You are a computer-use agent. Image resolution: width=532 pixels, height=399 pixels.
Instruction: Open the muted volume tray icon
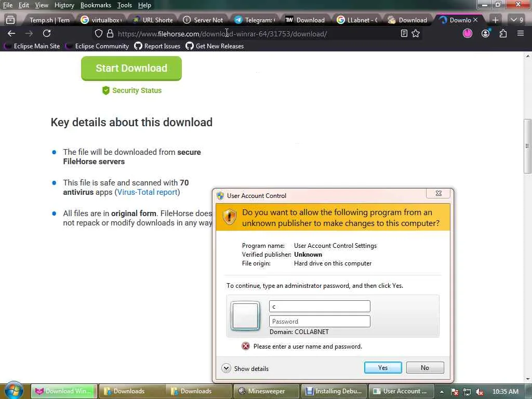pyautogui.click(x=480, y=392)
